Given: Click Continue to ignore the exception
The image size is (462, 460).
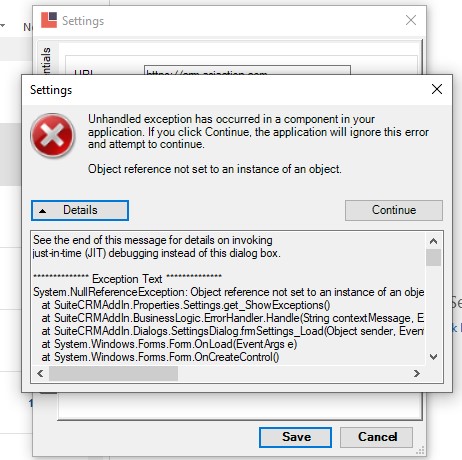Looking at the screenshot, I should click(x=394, y=210).
